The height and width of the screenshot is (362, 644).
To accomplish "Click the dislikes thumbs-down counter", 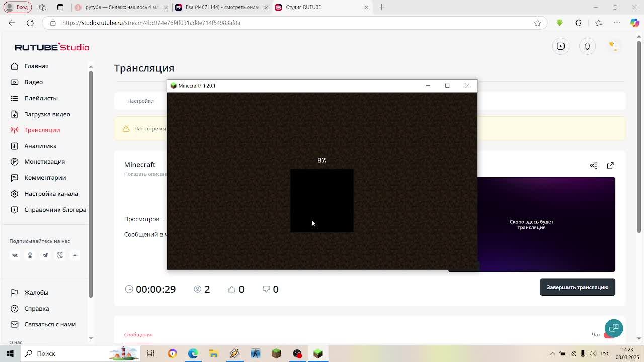I will click(x=270, y=289).
